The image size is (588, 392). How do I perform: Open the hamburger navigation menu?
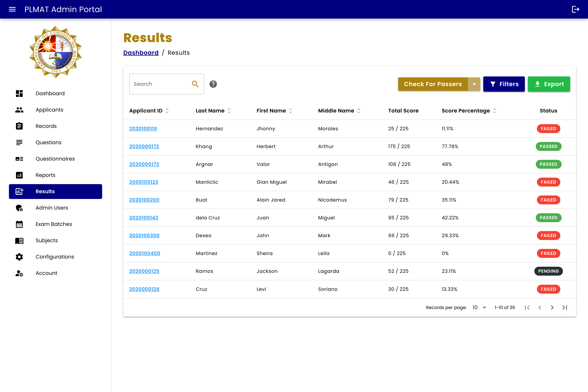[x=12, y=9]
